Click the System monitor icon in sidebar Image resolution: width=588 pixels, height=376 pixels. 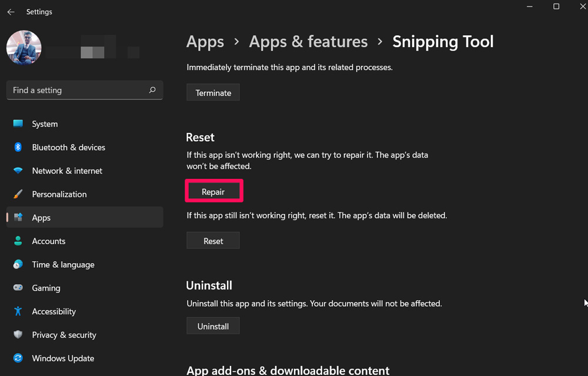[18, 124]
